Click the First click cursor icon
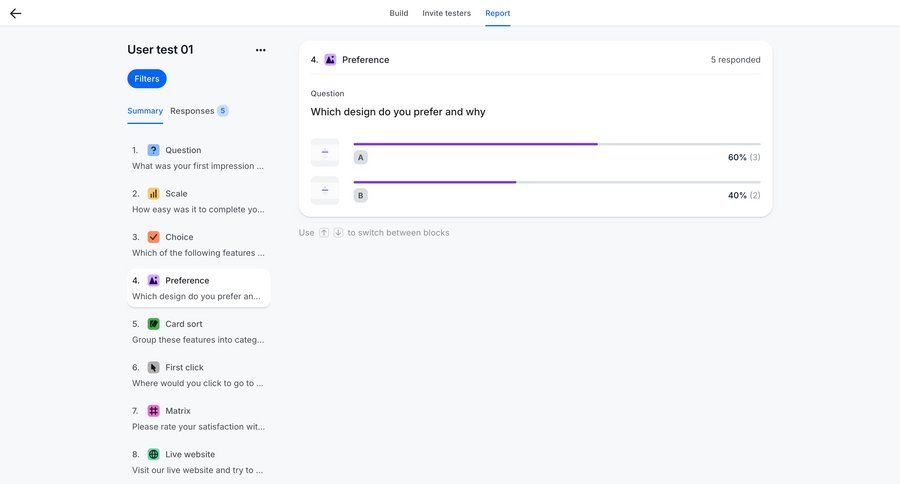The height and width of the screenshot is (484, 900). click(153, 368)
